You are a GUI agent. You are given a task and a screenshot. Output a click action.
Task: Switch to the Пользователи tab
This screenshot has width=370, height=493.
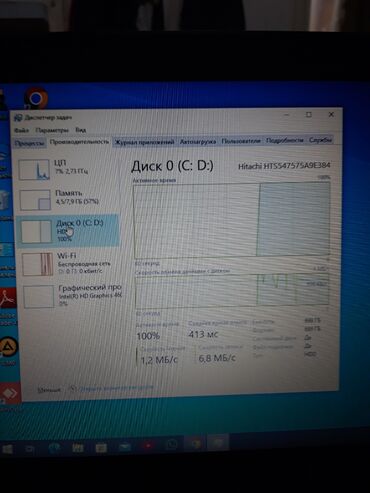[x=241, y=141]
